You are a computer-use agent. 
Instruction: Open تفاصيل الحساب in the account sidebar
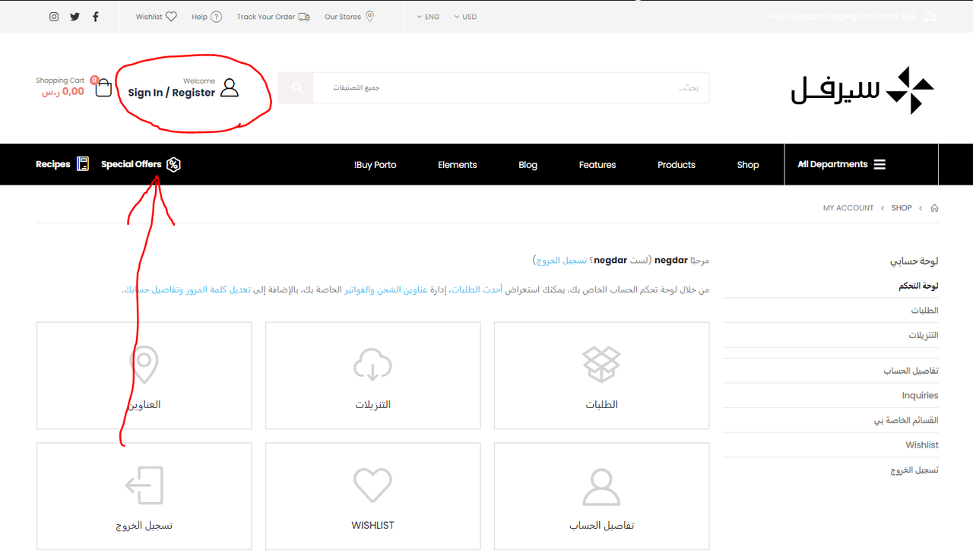tap(911, 371)
